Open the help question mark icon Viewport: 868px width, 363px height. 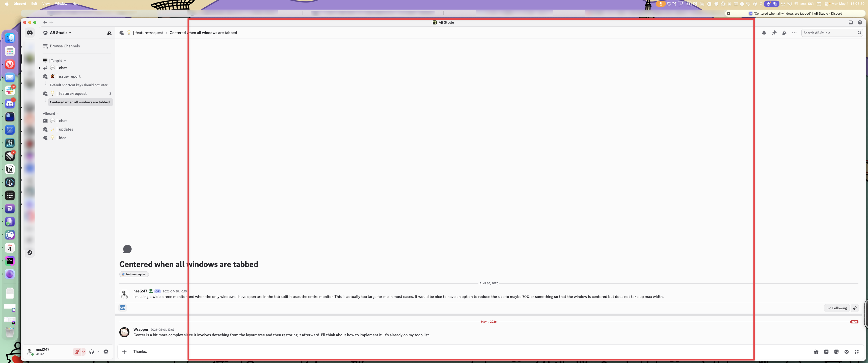[860, 22]
